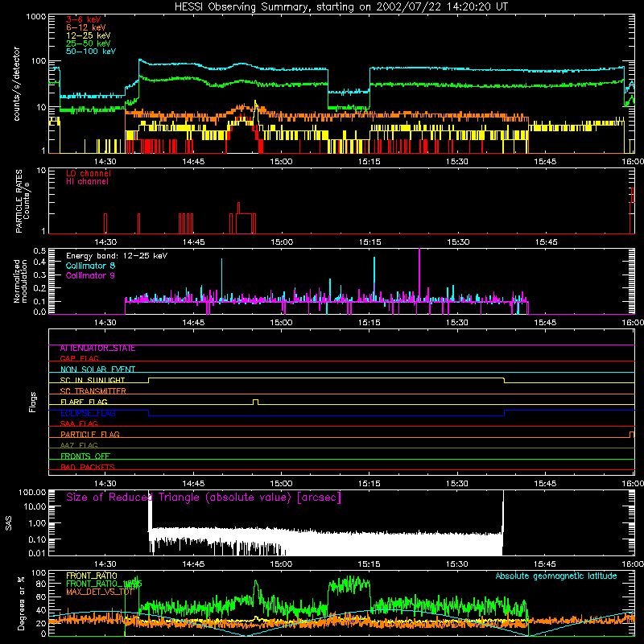This screenshot has height=644, width=644.
Task: Select the green 25-50 keV legend label
Action: (89, 43)
